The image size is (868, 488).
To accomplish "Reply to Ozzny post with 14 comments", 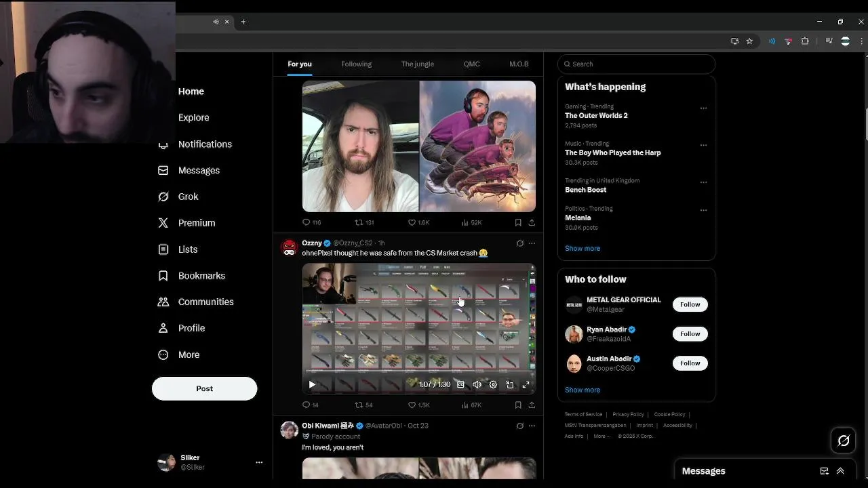I will pyautogui.click(x=311, y=405).
